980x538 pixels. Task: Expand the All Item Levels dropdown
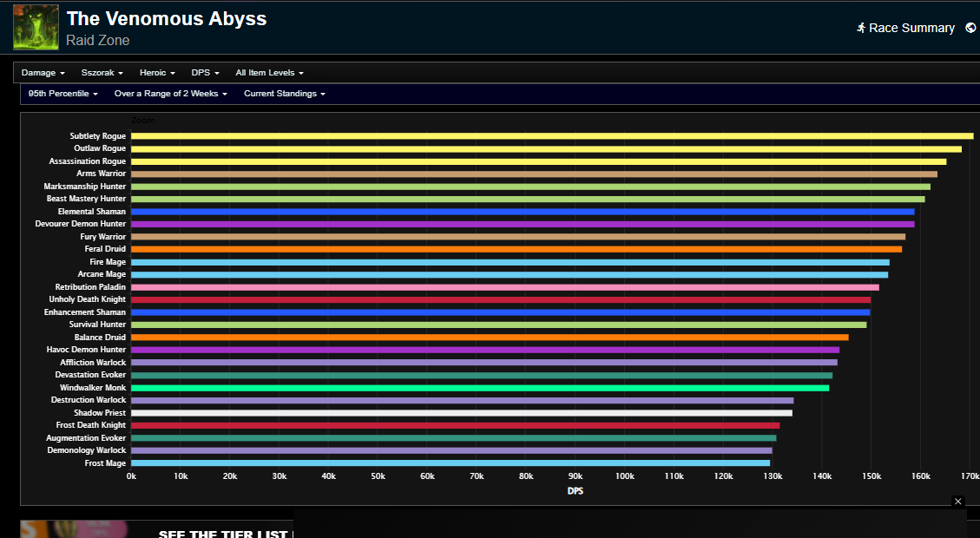point(269,73)
